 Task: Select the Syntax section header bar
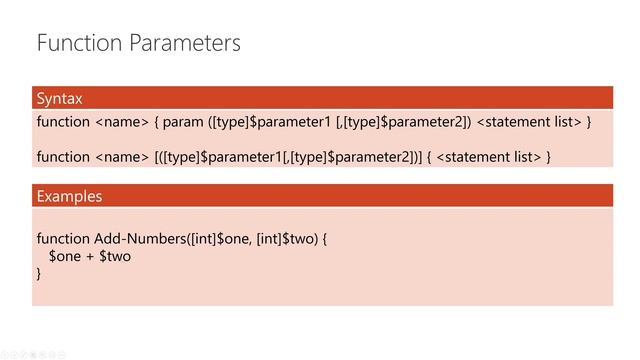pos(322,98)
